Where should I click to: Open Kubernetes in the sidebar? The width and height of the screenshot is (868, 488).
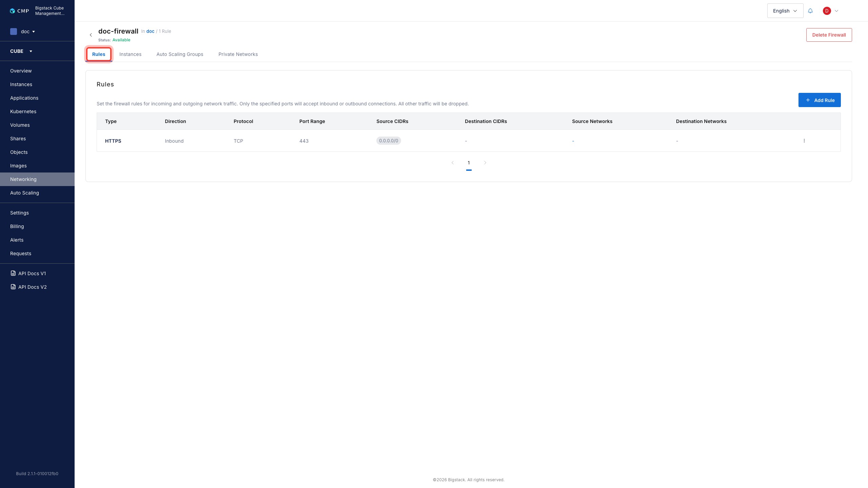tap(37, 111)
